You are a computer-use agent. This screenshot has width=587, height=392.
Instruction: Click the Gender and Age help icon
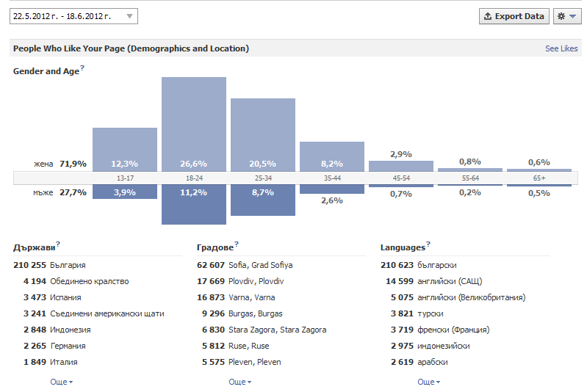pyautogui.click(x=83, y=68)
